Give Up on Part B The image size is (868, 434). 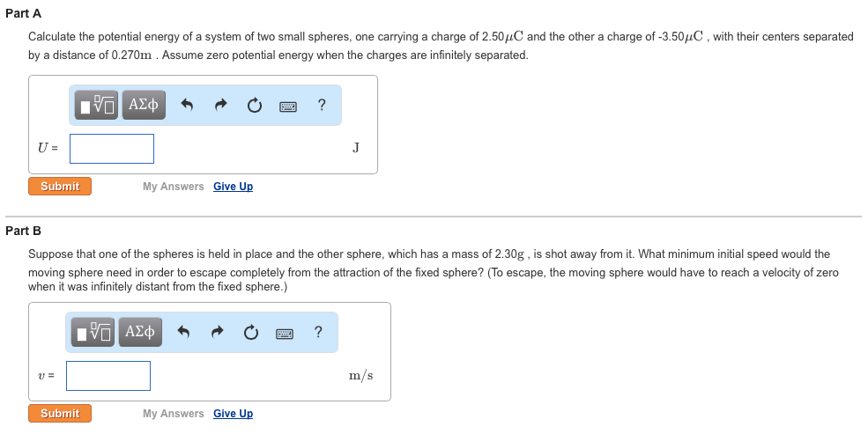233,414
